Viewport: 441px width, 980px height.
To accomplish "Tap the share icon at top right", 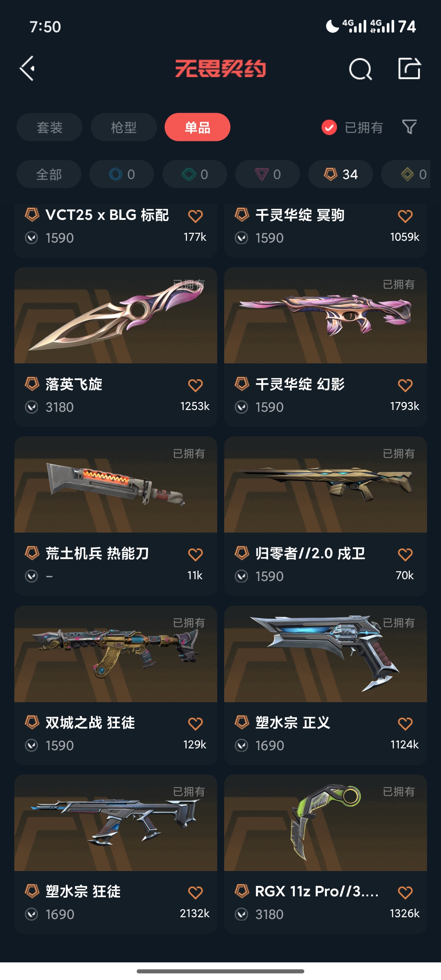I will point(409,69).
